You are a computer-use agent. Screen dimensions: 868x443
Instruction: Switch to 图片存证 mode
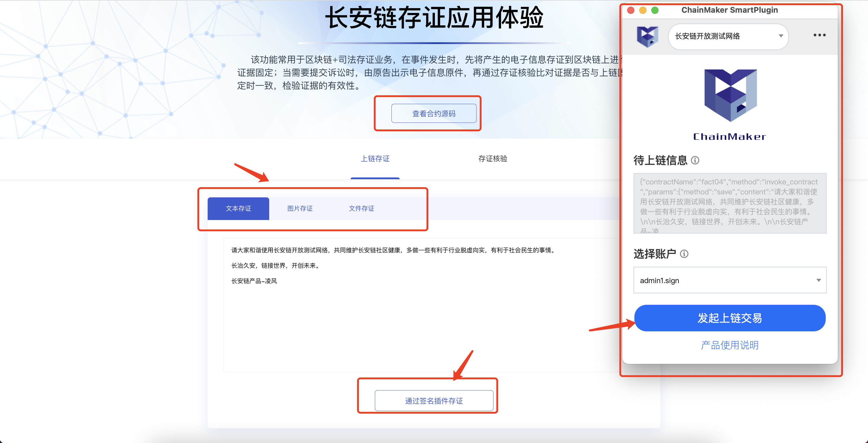pos(300,209)
